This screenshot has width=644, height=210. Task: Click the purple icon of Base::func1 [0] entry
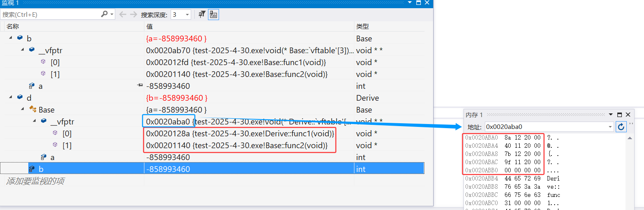[43, 61]
